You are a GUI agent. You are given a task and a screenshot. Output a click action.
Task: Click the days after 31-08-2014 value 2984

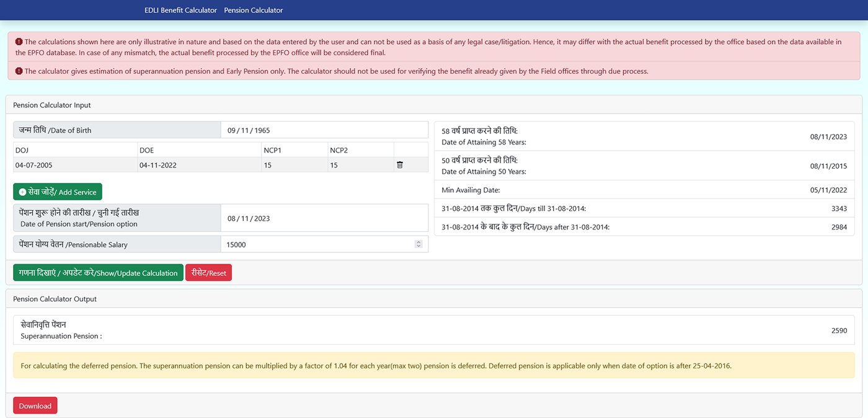point(839,227)
